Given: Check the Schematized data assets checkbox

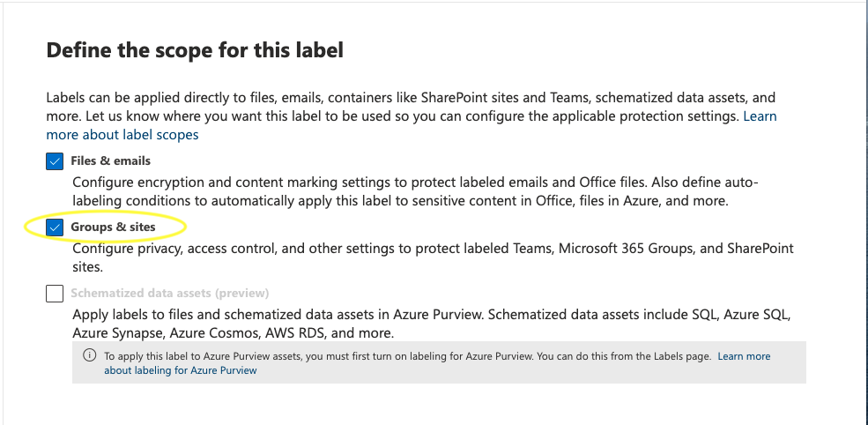Looking at the screenshot, I should point(55,294).
